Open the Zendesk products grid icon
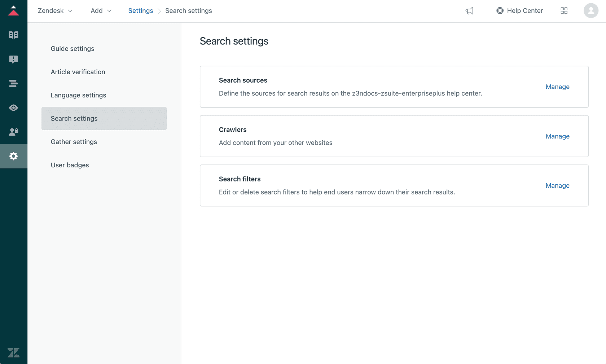Viewport: 606px width, 364px height. pyautogui.click(x=564, y=11)
